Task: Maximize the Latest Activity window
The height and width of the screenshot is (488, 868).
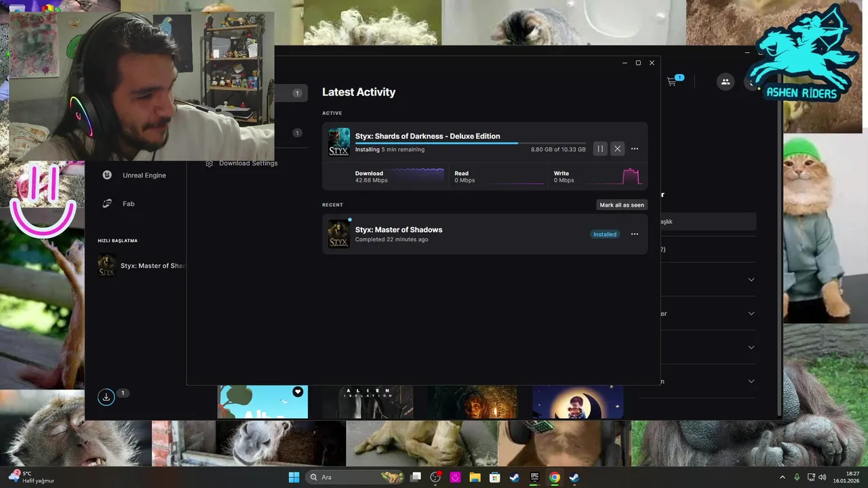Action: click(638, 62)
